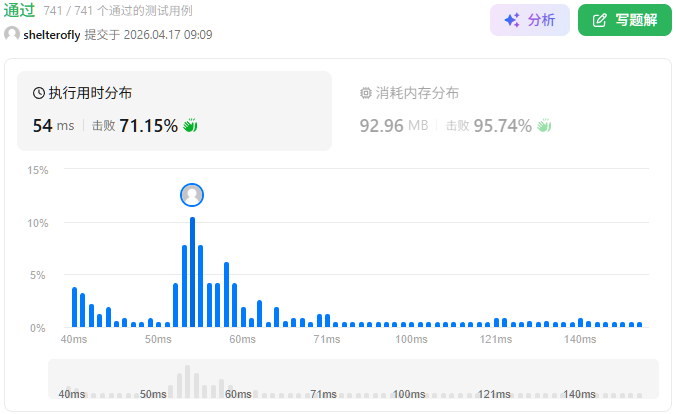Click the 140ms label on the chart axis
Screen dimensions: 677x414
[x=580, y=340]
